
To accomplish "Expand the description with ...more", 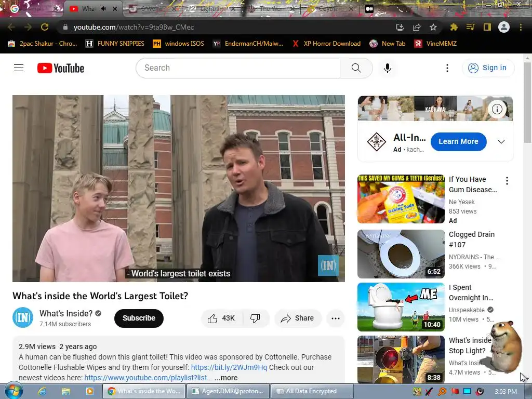I will 226,378.
